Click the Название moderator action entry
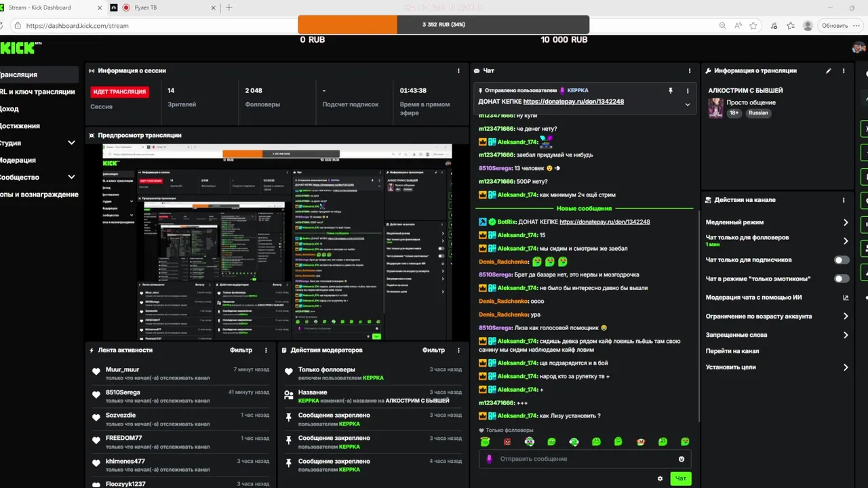868x488 pixels. tap(372, 396)
